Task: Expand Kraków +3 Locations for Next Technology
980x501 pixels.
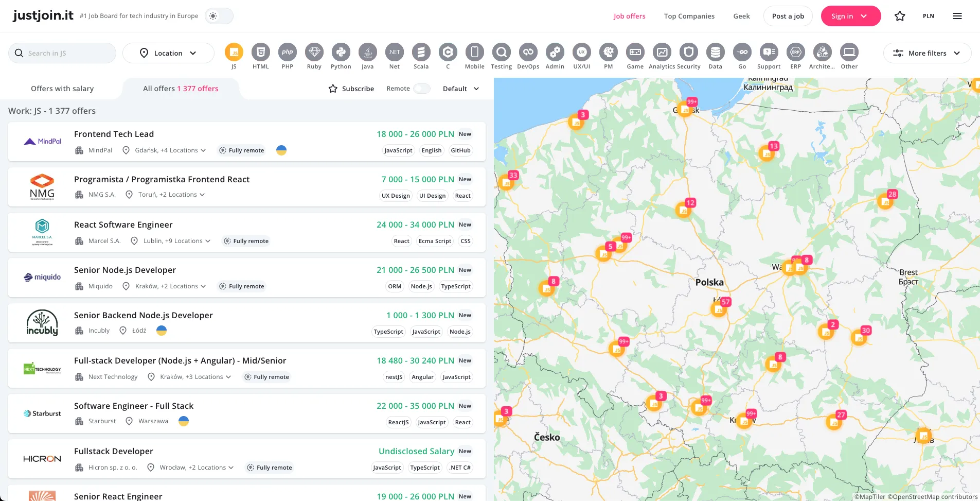Action: point(195,377)
